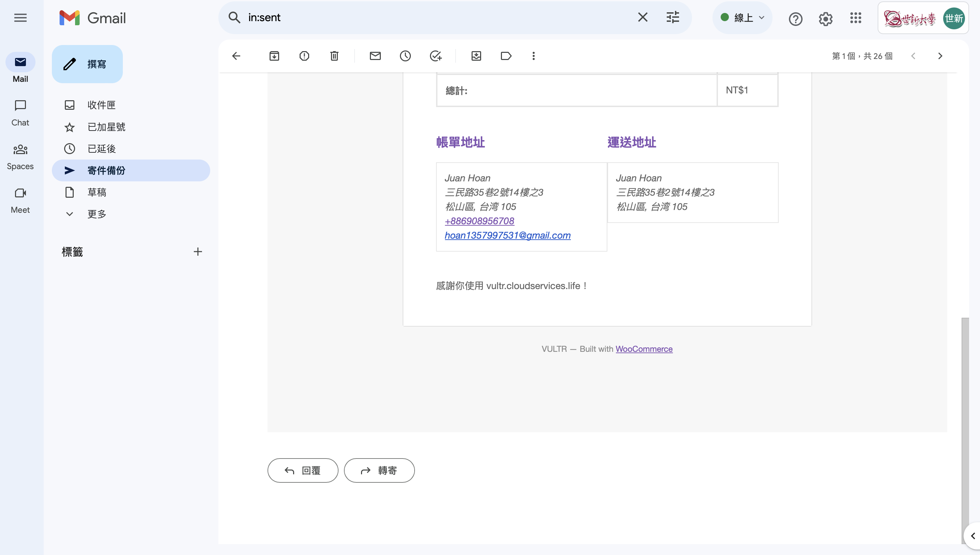
Task: Add to Tasks icon
Action: coord(435,56)
